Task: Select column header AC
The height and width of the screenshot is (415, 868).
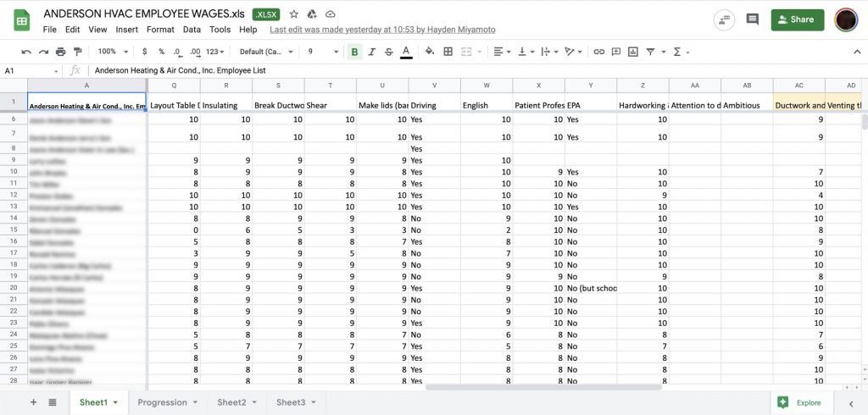Action: [x=798, y=86]
